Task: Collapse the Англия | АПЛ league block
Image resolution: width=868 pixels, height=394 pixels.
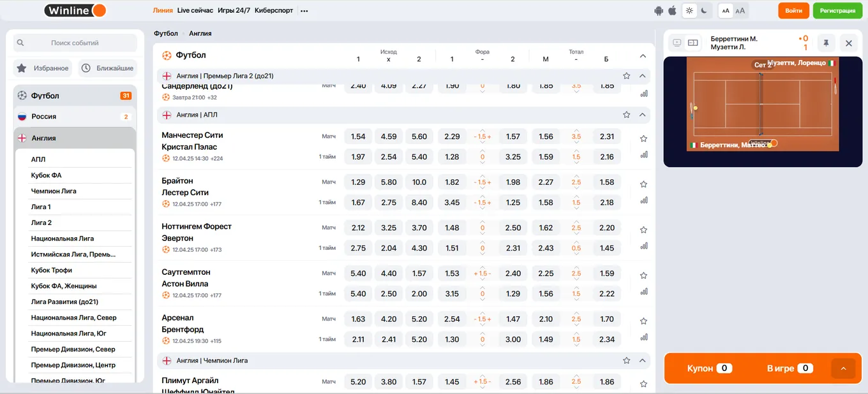Action: click(x=643, y=115)
